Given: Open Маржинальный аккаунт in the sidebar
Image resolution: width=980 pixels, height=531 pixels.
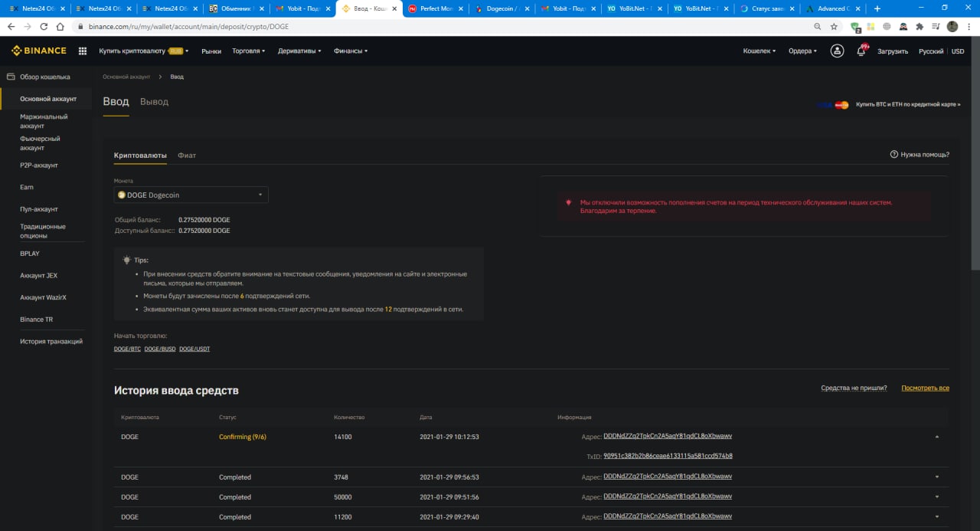Looking at the screenshot, I should (44, 121).
